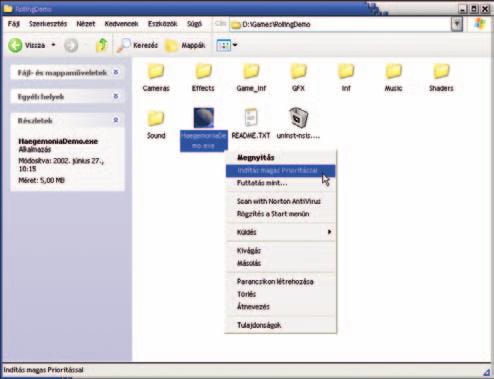Choose Kivágás in the context menu
The image size is (494, 379).
tap(280, 250)
